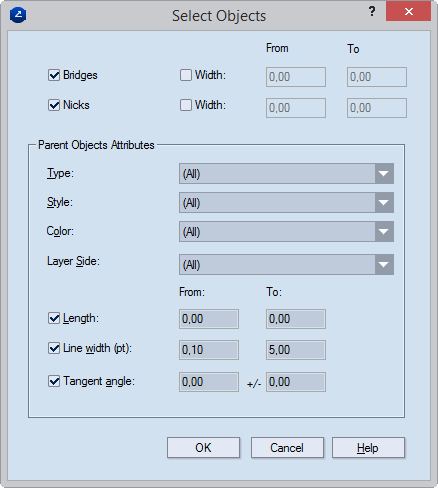Image resolution: width=438 pixels, height=488 pixels.
Task: Uncheck the Bridges checkbox
Action: coord(54,75)
